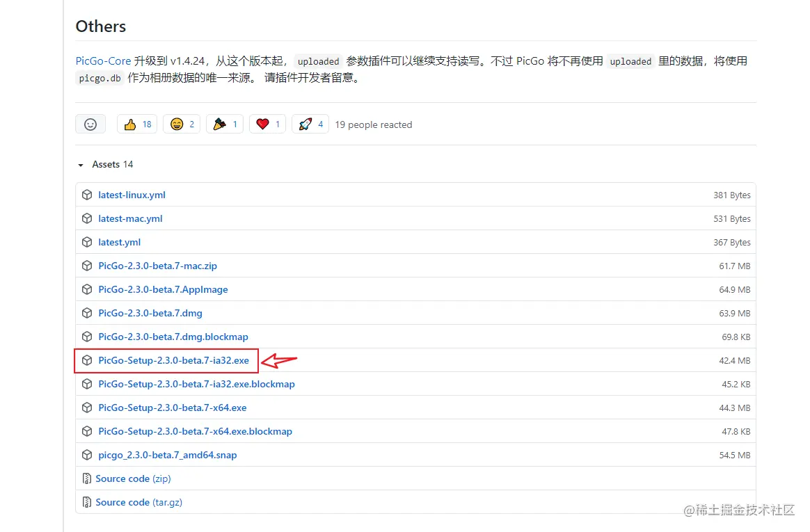Download PicGo-Setup-2.3.0-beta.7-ia32.exe
The height and width of the screenshot is (532, 810).
(x=173, y=361)
